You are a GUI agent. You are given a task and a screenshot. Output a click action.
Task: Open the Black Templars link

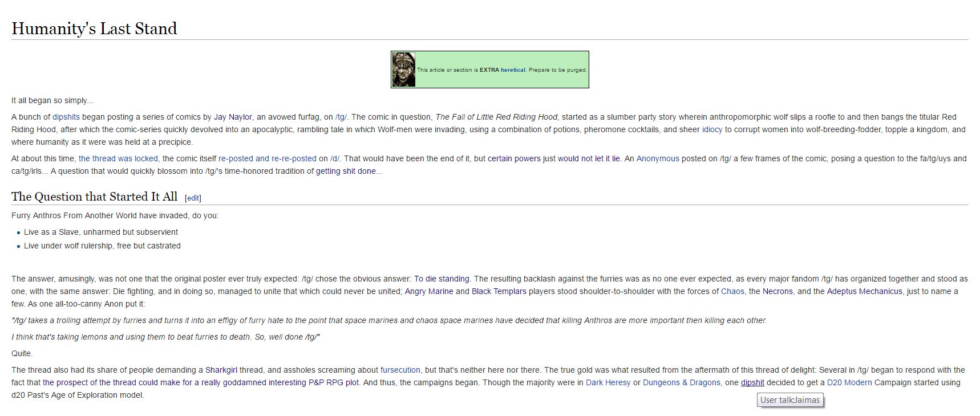point(499,291)
